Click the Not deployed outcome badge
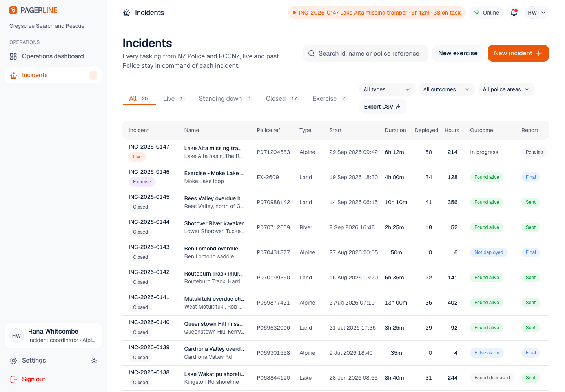565x392 pixels. pos(489,252)
